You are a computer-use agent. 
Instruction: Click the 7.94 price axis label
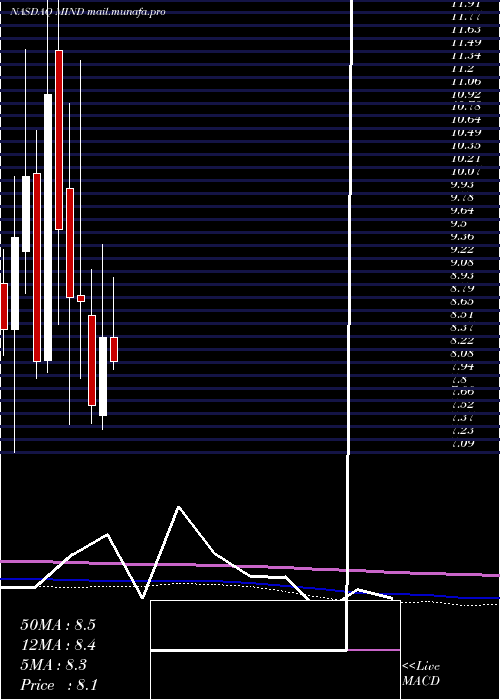pyautogui.click(x=462, y=366)
